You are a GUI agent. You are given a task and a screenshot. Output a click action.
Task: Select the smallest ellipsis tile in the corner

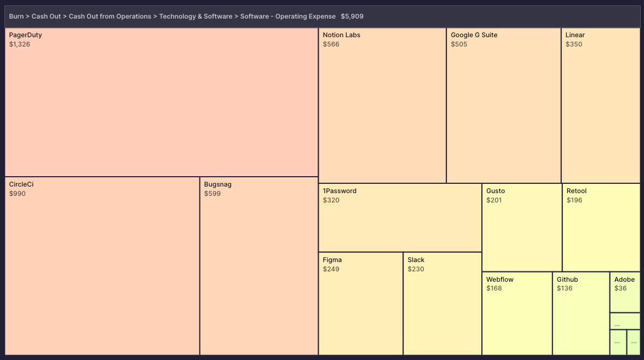pos(633,342)
